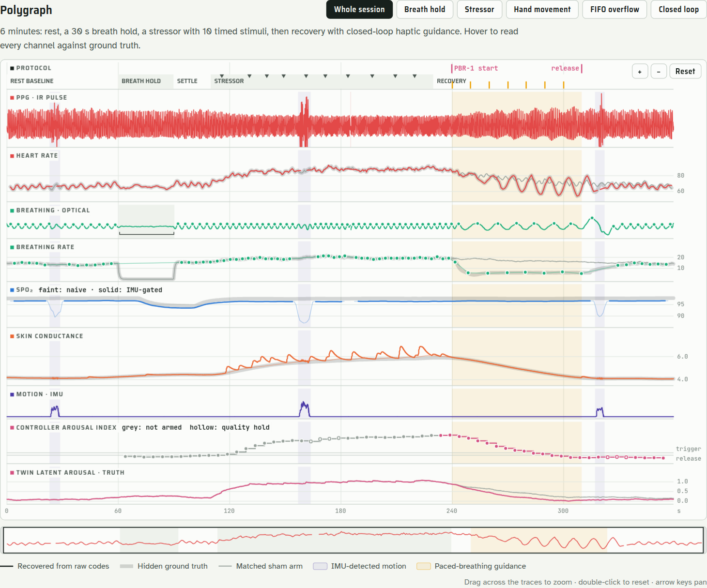Click the SPO₂ channel label
The image size is (707, 588).
point(24,290)
